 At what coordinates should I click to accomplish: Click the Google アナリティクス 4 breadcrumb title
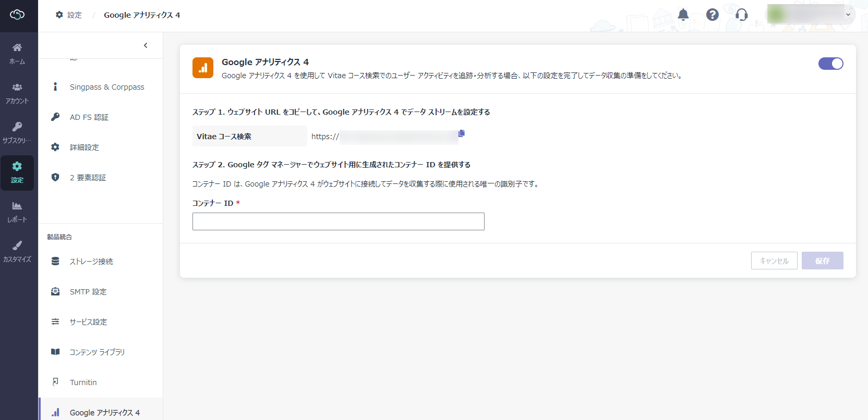(x=142, y=15)
